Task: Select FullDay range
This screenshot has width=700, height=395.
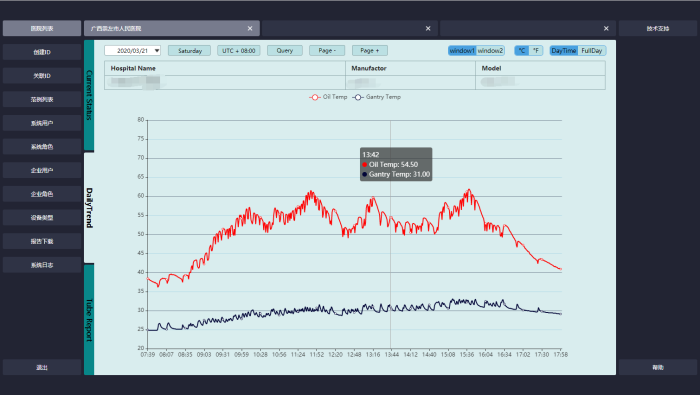Action: pyautogui.click(x=592, y=51)
